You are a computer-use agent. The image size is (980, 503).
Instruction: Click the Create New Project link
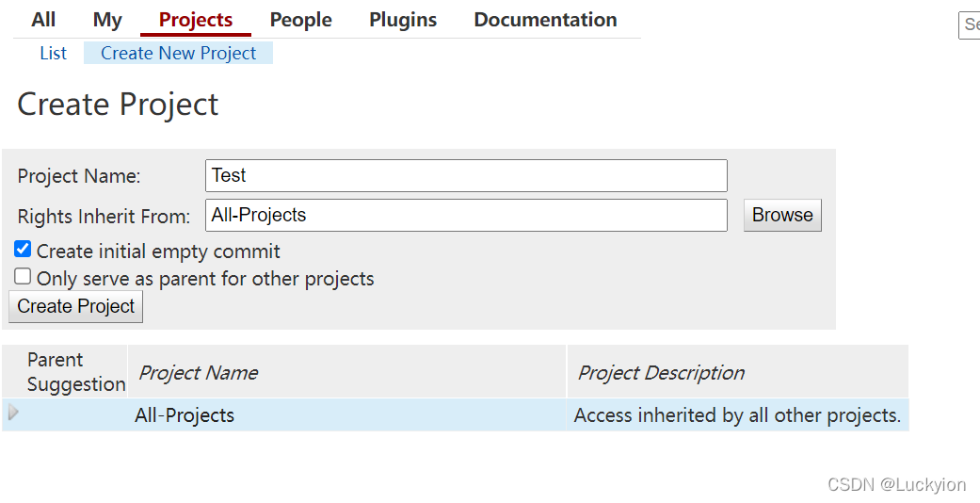(x=178, y=53)
